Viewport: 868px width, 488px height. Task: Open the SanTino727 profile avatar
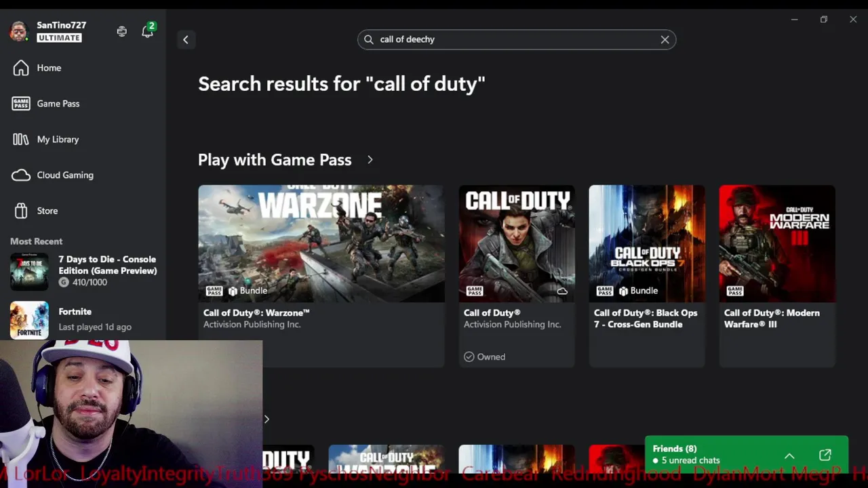[18, 31]
